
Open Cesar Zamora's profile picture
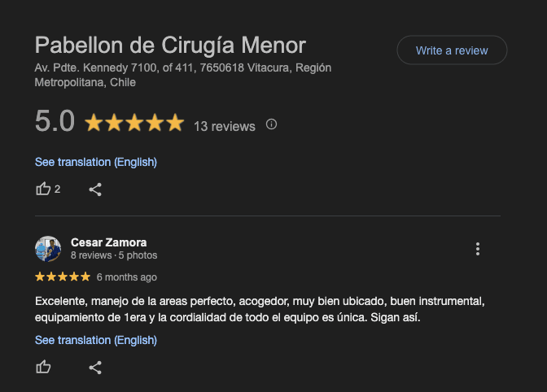point(48,249)
